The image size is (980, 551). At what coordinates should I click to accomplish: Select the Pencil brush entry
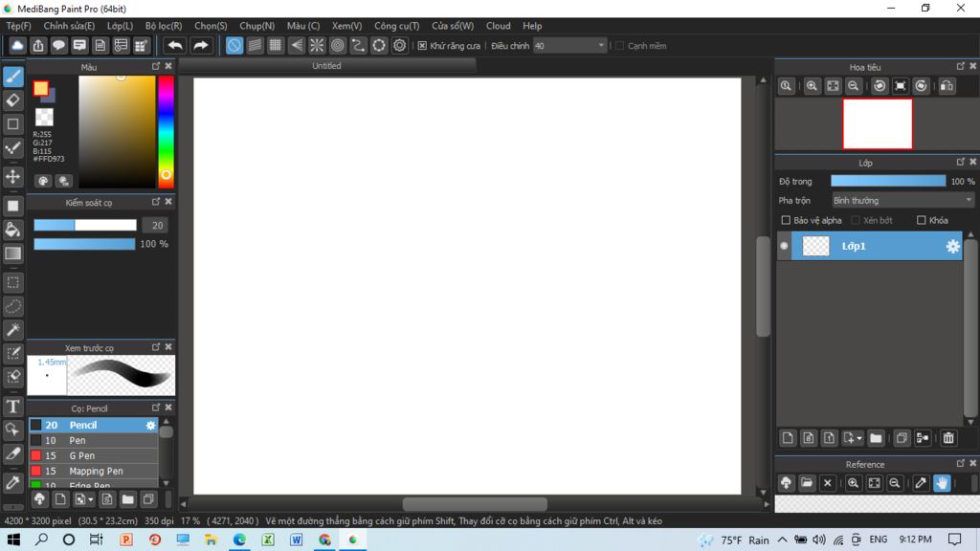pos(94,425)
